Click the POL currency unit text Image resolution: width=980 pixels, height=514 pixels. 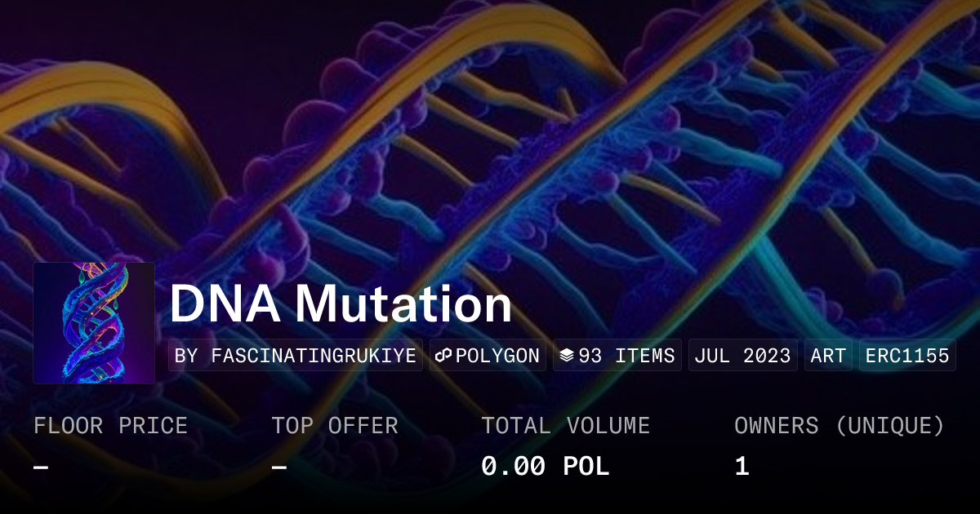coord(586,467)
